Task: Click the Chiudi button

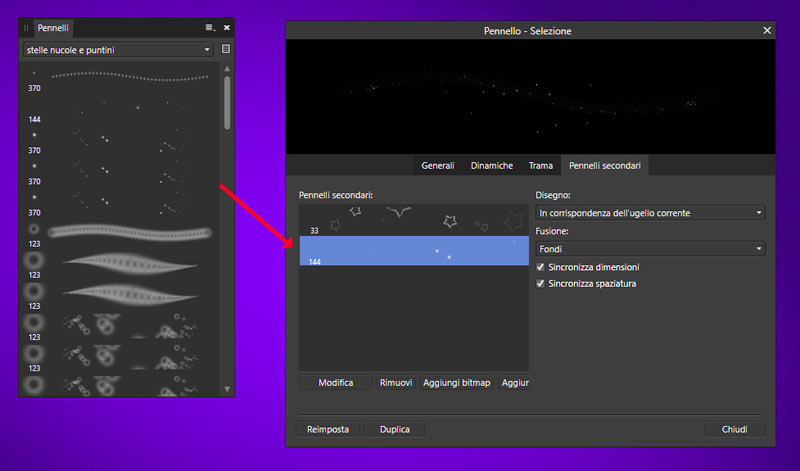Action: [x=735, y=429]
